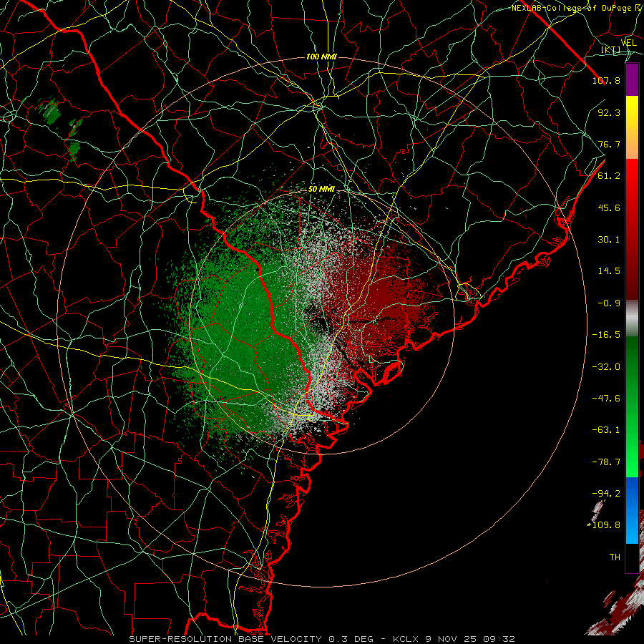Click the blue segment of the color bar
The width and height of the screenshot is (644, 644).
pyautogui.click(x=632, y=510)
